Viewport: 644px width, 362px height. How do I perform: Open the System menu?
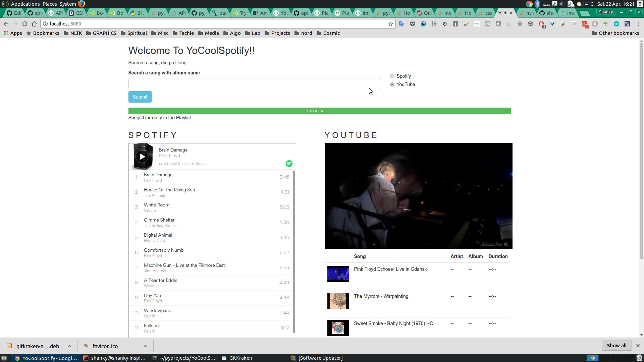[x=68, y=4]
